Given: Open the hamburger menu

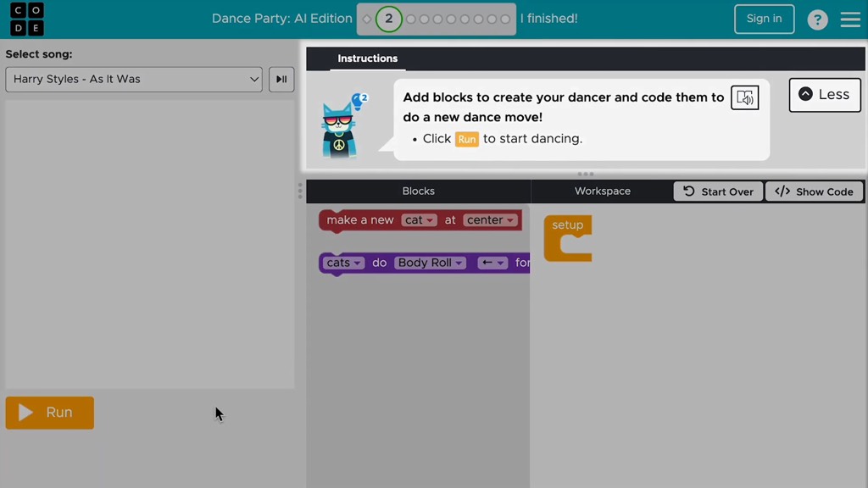Looking at the screenshot, I should click(x=850, y=19).
